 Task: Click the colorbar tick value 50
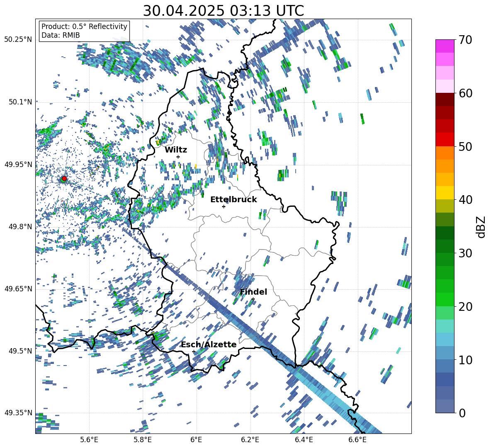(465, 146)
